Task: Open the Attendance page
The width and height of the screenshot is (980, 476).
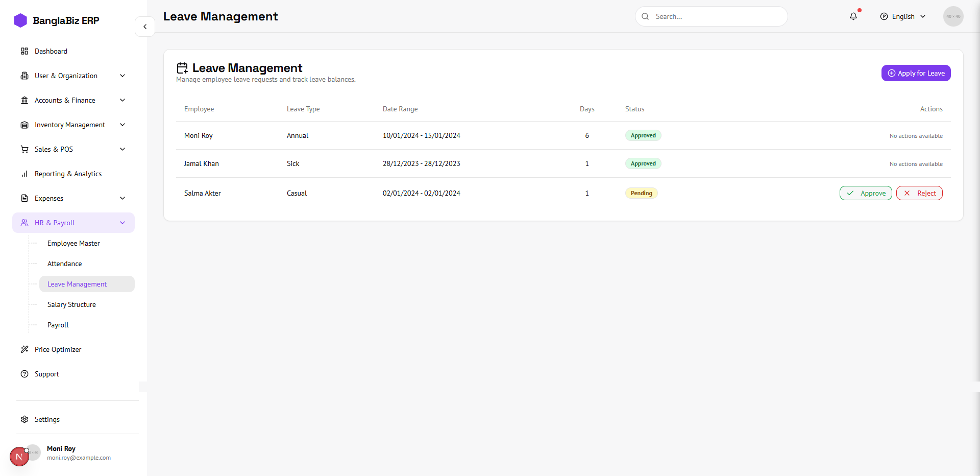Action: click(x=65, y=264)
